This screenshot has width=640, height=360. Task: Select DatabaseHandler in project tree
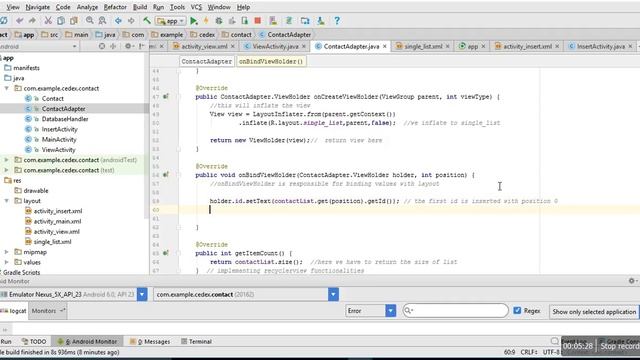point(65,119)
